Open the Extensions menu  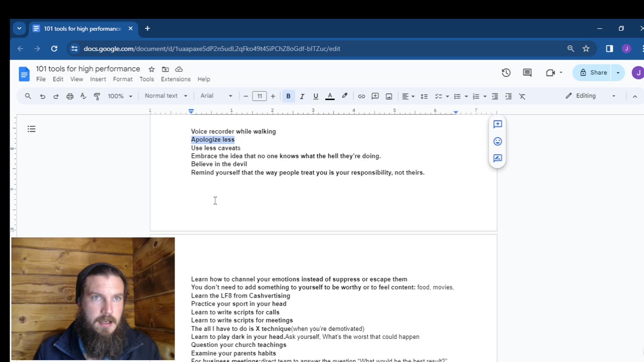click(x=176, y=79)
